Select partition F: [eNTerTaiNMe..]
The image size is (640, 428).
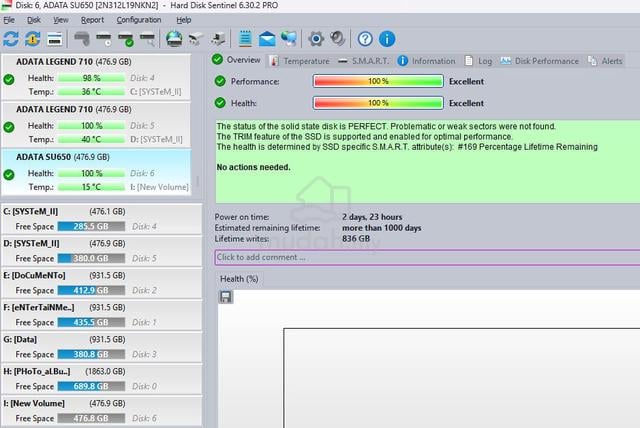pos(101,315)
